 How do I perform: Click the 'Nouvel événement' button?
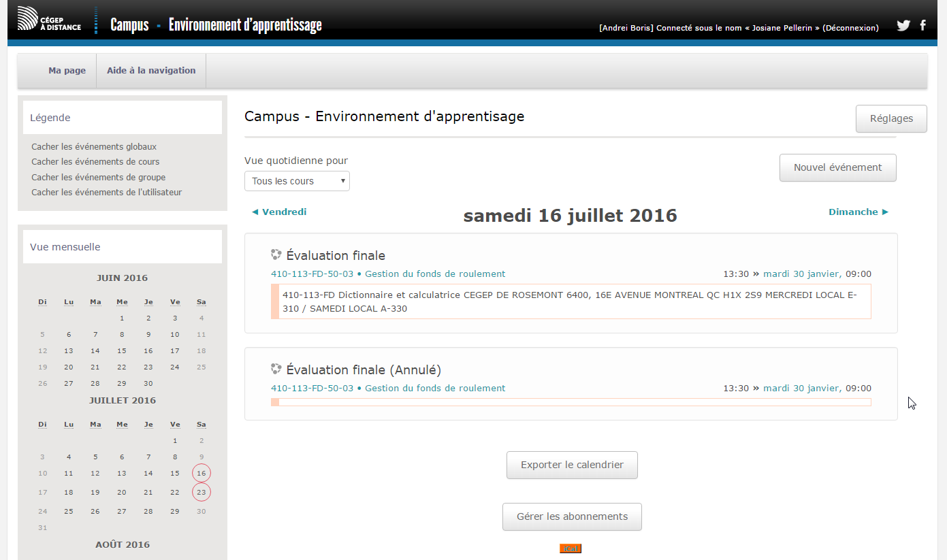pyautogui.click(x=837, y=167)
